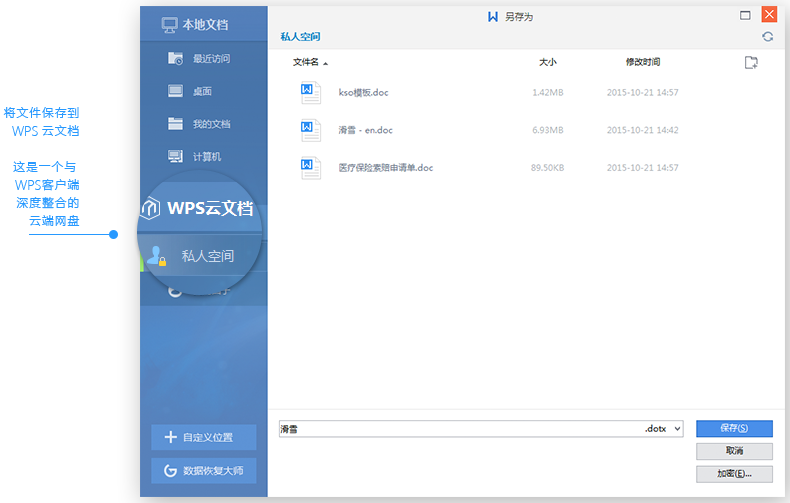
Task: Select the 计算机 computer icon
Action: (175, 156)
